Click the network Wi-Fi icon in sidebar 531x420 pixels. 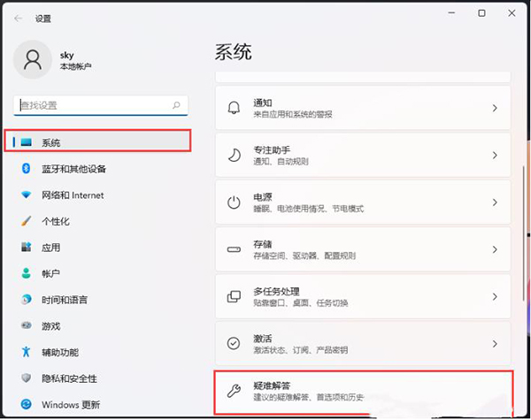[26, 195]
